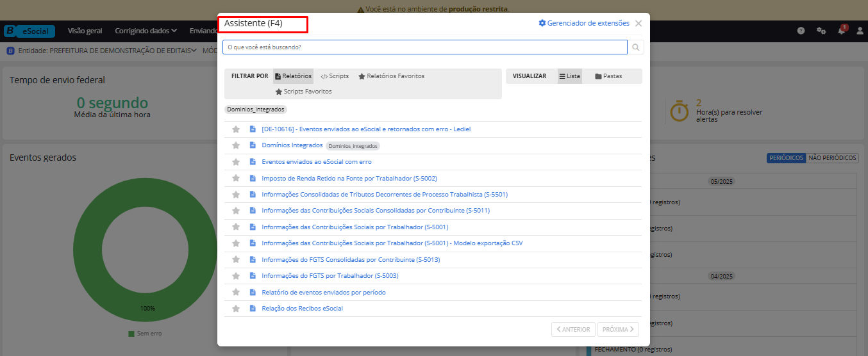This screenshot has width=868, height=356.
Task: Close the Assistente dialog with X
Action: click(x=638, y=23)
